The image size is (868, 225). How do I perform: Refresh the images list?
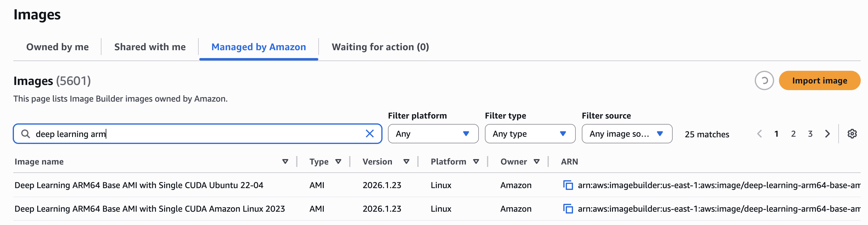click(764, 80)
